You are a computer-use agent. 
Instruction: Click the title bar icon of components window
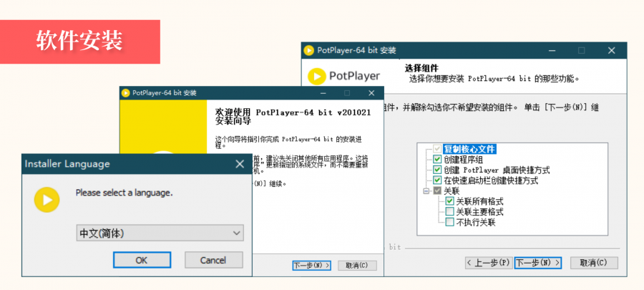click(x=309, y=51)
